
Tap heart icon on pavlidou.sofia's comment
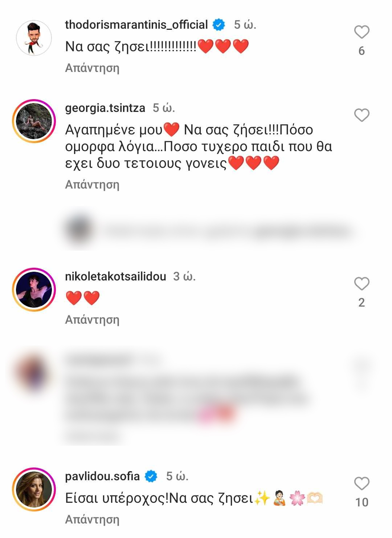point(362,484)
